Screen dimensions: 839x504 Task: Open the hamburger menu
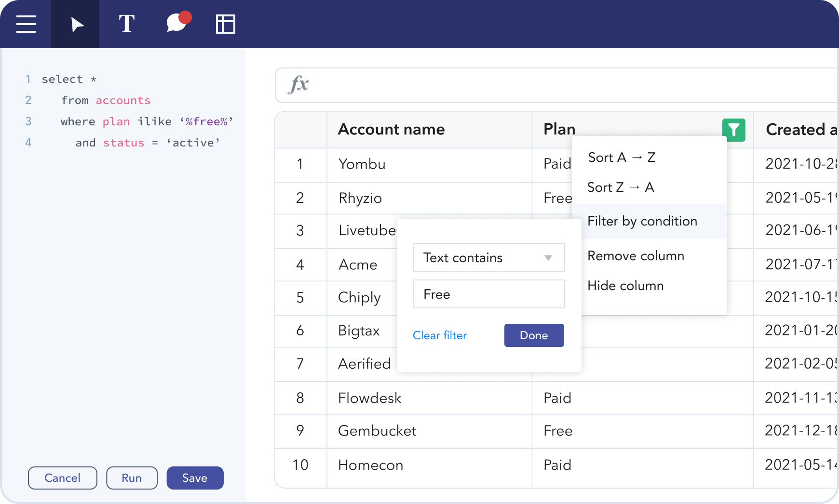(26, 24)
